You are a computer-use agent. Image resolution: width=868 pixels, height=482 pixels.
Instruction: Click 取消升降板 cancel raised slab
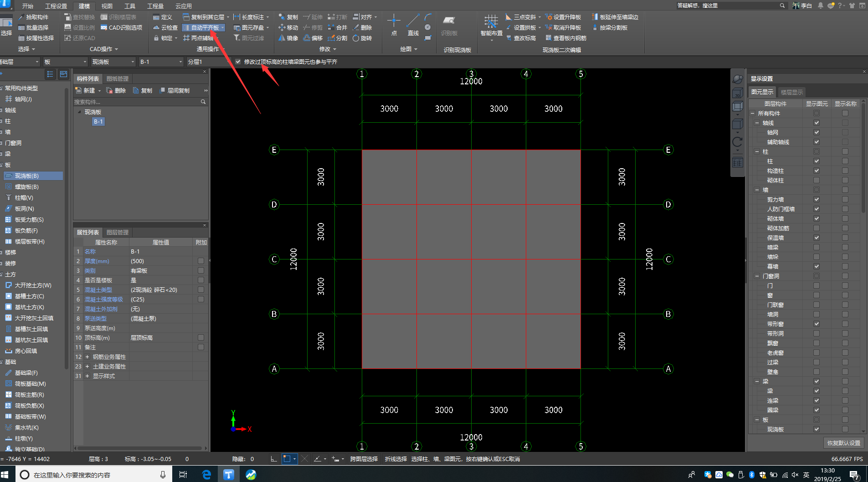point(563,27)
